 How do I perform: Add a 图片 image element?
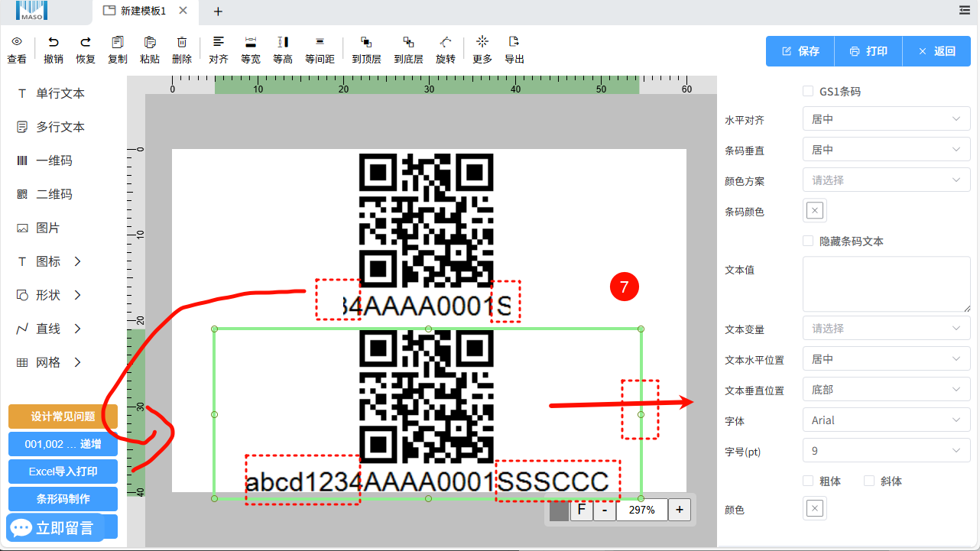pos(38,228)
